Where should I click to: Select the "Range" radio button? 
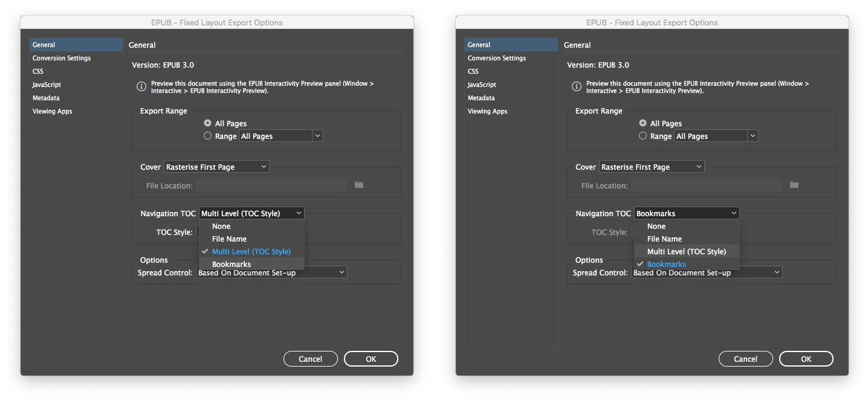click(207, 135)
